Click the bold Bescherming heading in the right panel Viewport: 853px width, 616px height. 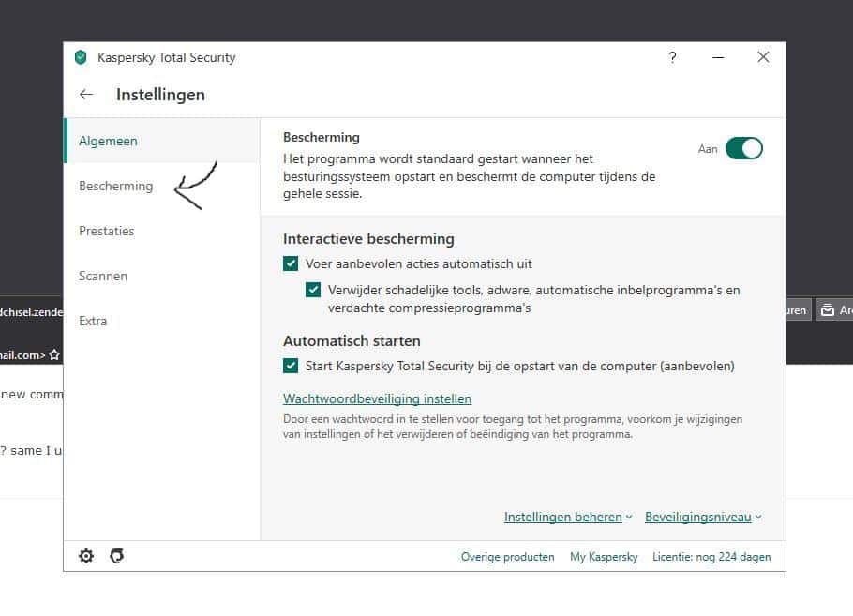tap(321, 137)
